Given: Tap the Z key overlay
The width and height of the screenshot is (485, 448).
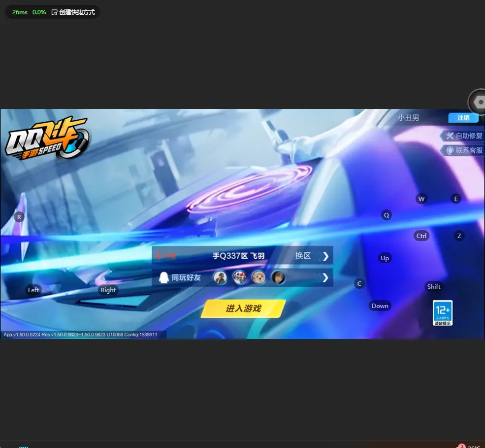Looking at the screenshot, I should click(459, 236).
